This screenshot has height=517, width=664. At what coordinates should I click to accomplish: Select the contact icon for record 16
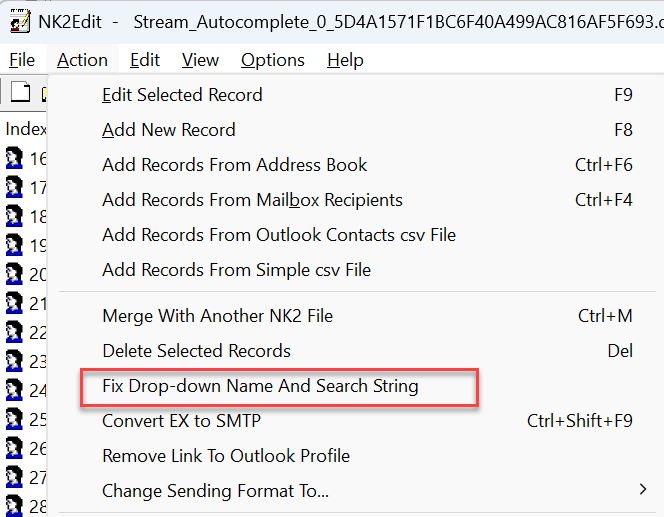tap(14, 158)
